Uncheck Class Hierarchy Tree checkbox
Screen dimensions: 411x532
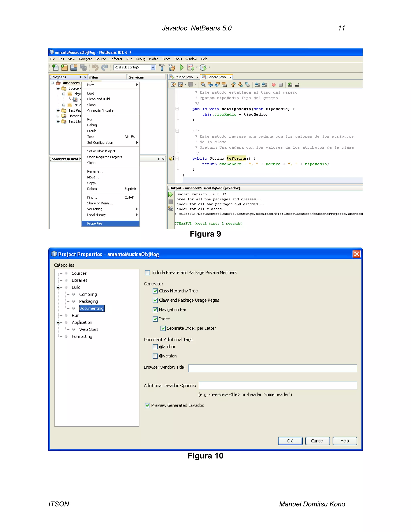tap(155, 291)
